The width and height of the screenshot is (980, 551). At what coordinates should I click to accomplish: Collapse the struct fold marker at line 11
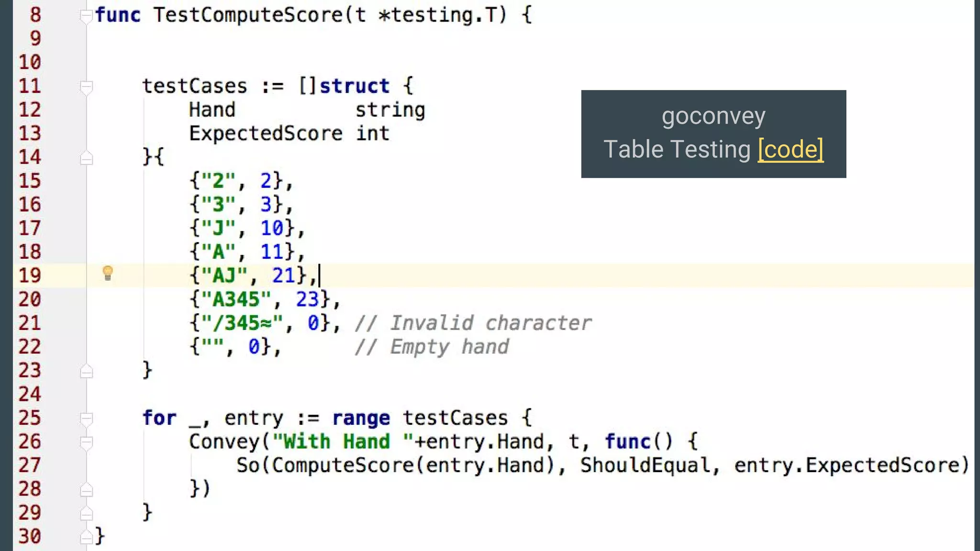[x=86, y=88]
